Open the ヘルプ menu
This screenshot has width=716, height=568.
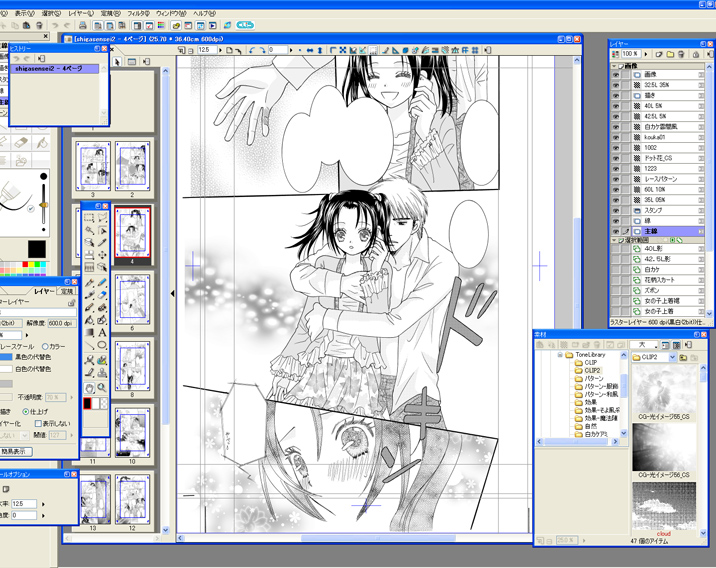tap(204, 14)
